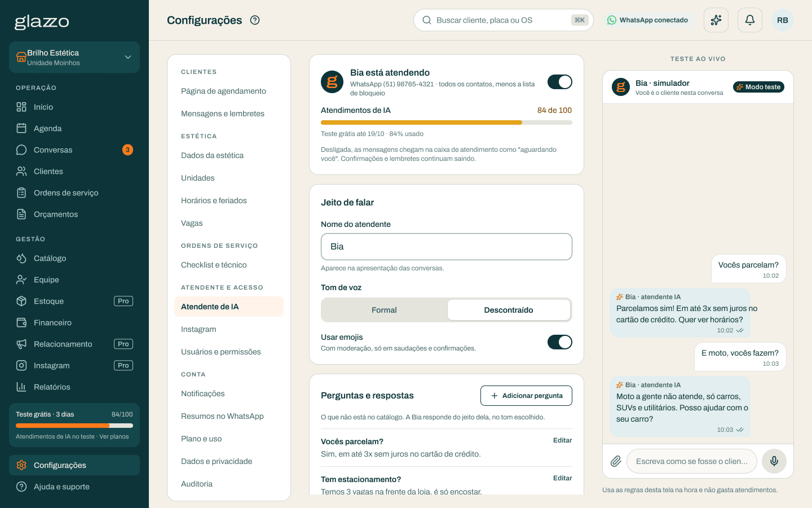Screen dimensions: 812x508
Task: Edit the Vocês parcelam? question
Action: [562, 440]
